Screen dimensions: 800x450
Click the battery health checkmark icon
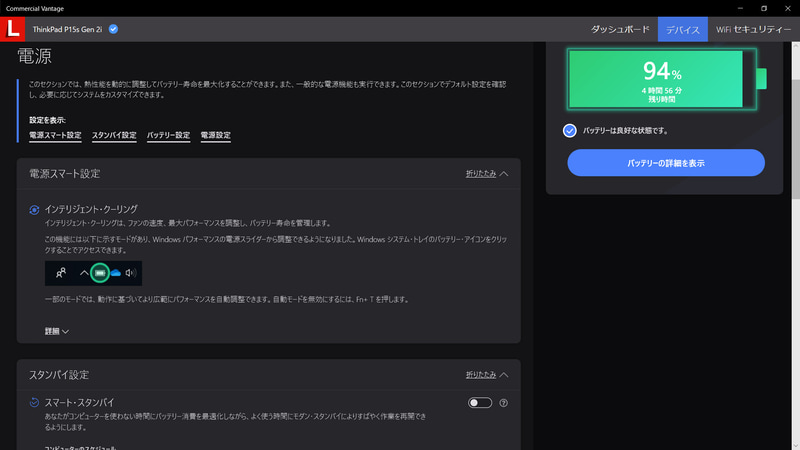click(x=569, y=131)
